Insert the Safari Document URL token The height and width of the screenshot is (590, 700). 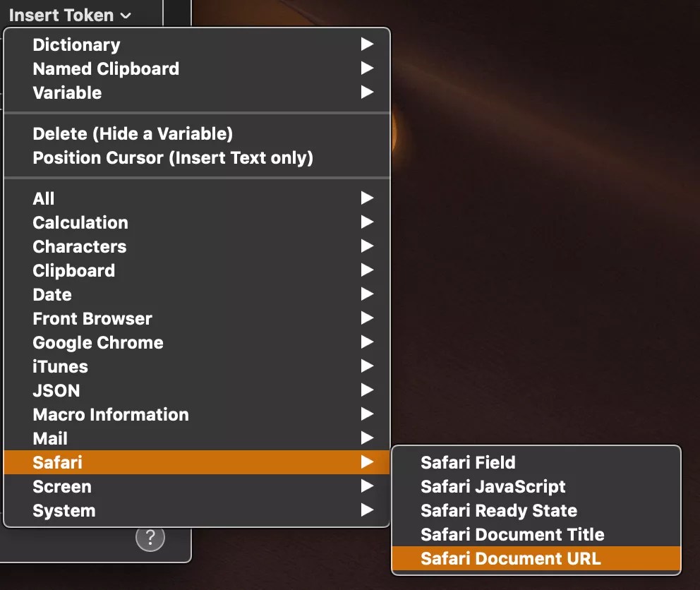pyautogui.click(x=510, y=558)
